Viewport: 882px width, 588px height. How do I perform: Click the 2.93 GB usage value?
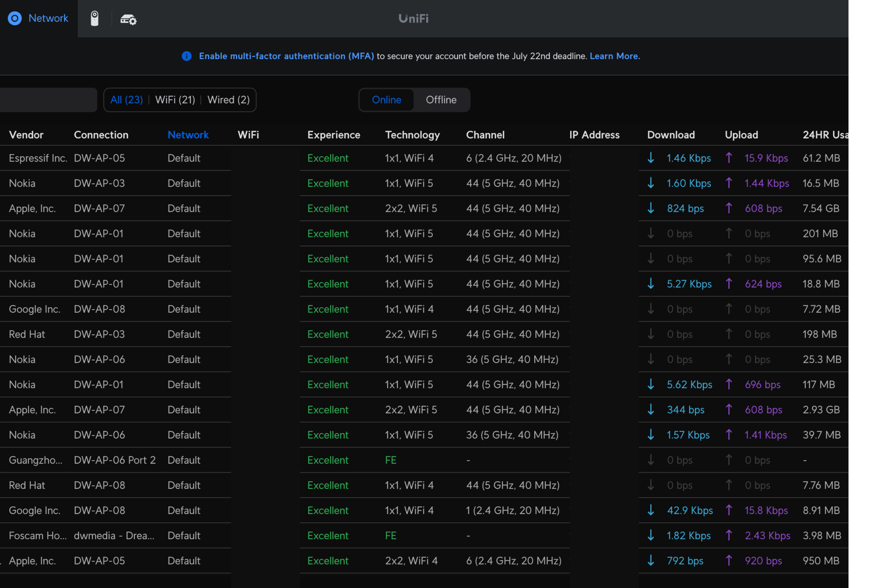click(x=821, y=410)
